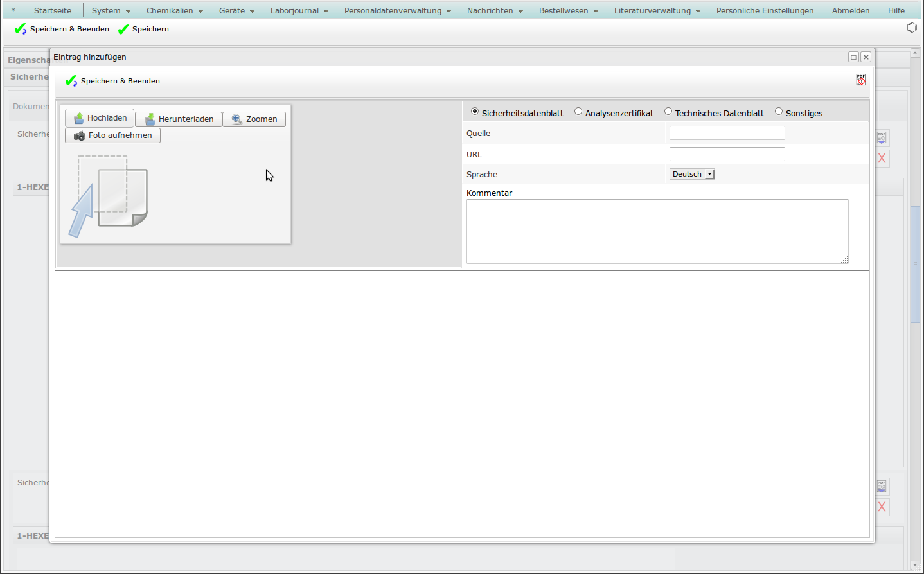The height and width of the screenshot is (574, 924).
Task: Open Persönliche Einstellungen
Action: [x=765, y=11]
